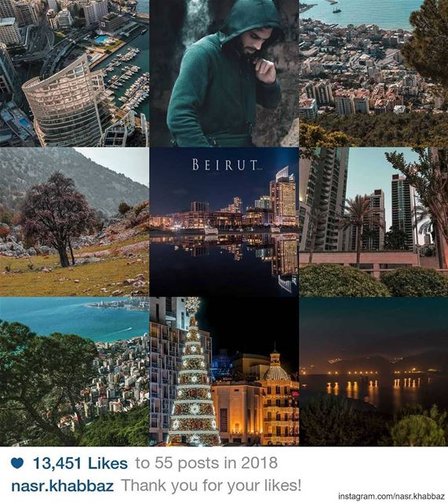448x502 pixels.
Task: Open the purple tree mountain meadow photo
Action: (x=75, y=222)
